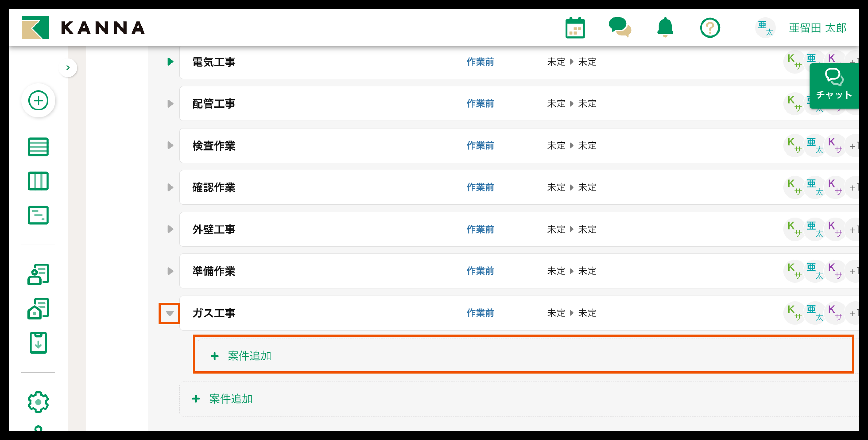Viewport: 868px width, 440px height.
Task: Click 案件追加 under ガス工事
Action: [x=249, y=356]
